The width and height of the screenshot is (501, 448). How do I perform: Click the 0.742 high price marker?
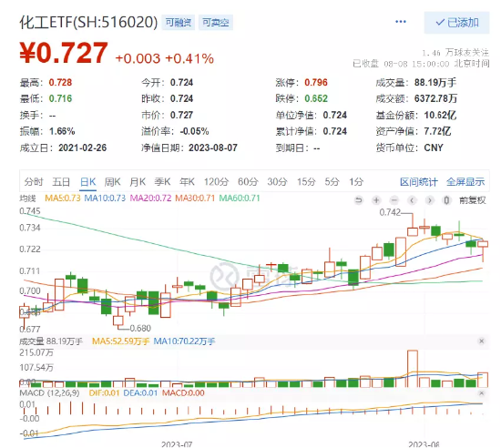point(390,212)
